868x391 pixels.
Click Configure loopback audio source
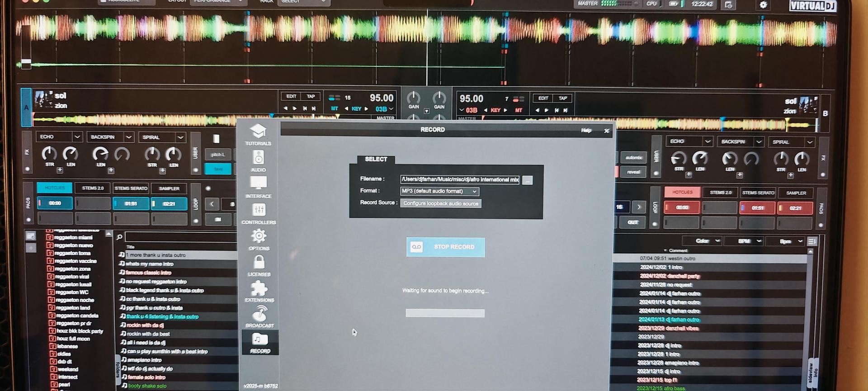click(x=440, y=203)
